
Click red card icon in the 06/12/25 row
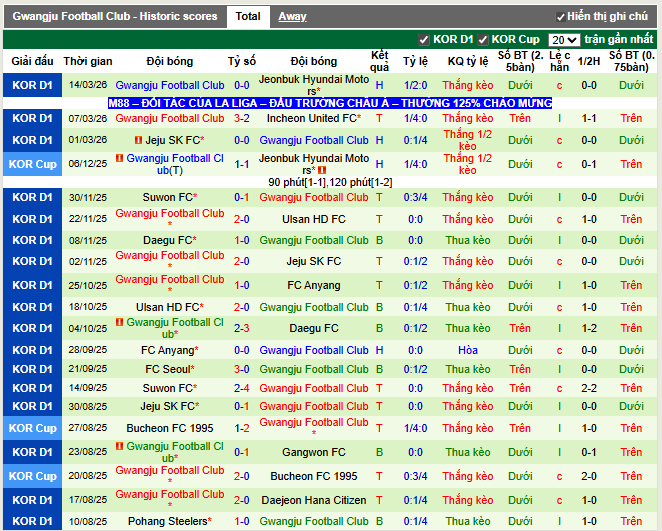[x=120, y=158]
